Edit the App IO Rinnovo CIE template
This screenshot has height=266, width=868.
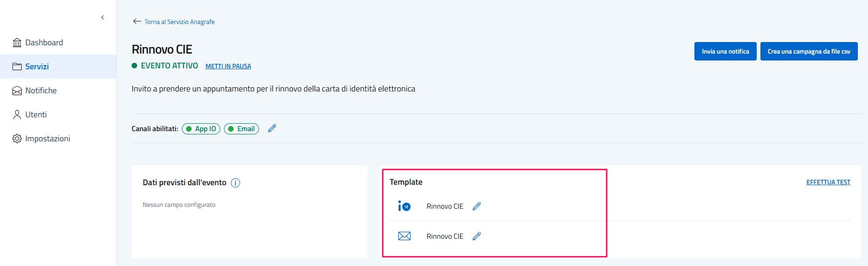(477, 206)
